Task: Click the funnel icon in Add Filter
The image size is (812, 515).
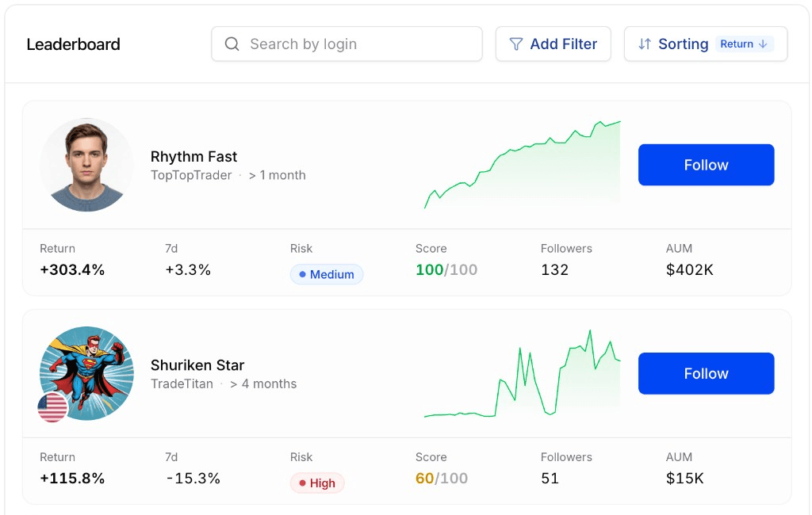Action: [x=515, y=44]
